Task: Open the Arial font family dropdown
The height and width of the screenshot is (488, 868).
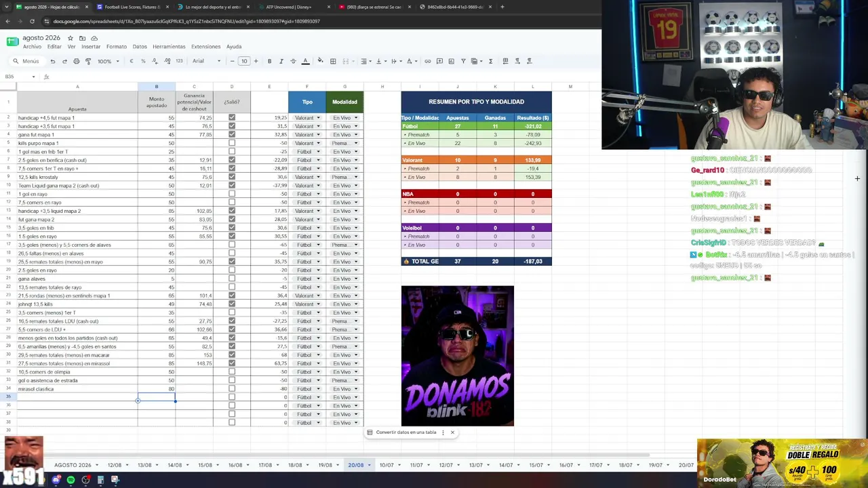Action: [x=206, y=61]
